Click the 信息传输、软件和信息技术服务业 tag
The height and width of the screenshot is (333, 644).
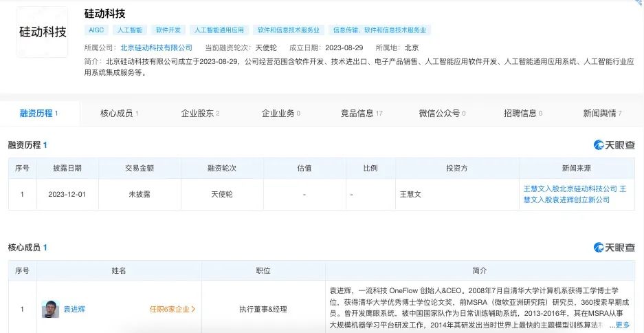(379, 30)
